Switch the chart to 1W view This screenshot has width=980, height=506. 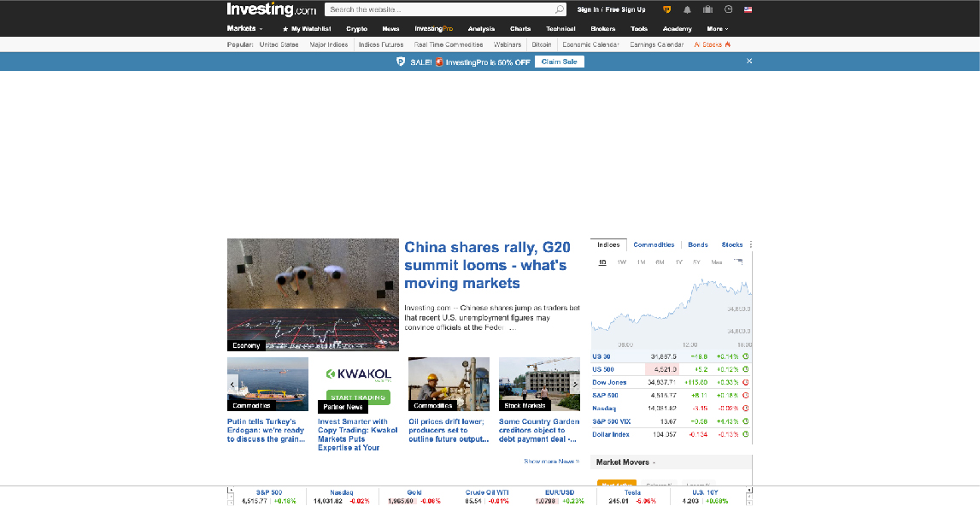[x=621, y=262]
